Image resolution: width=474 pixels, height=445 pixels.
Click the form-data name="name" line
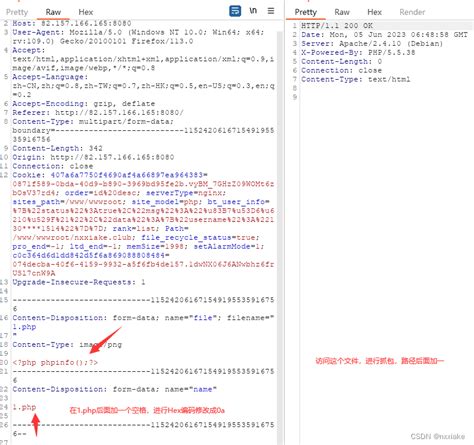click(114, 389)
